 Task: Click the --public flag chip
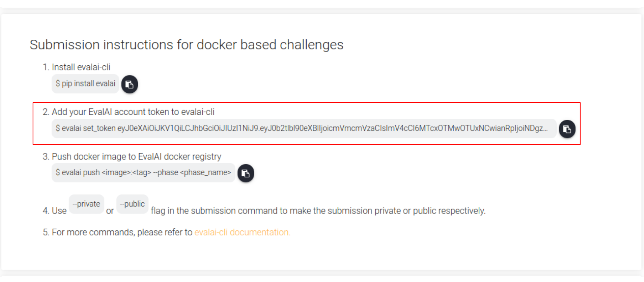click(132, 204)
